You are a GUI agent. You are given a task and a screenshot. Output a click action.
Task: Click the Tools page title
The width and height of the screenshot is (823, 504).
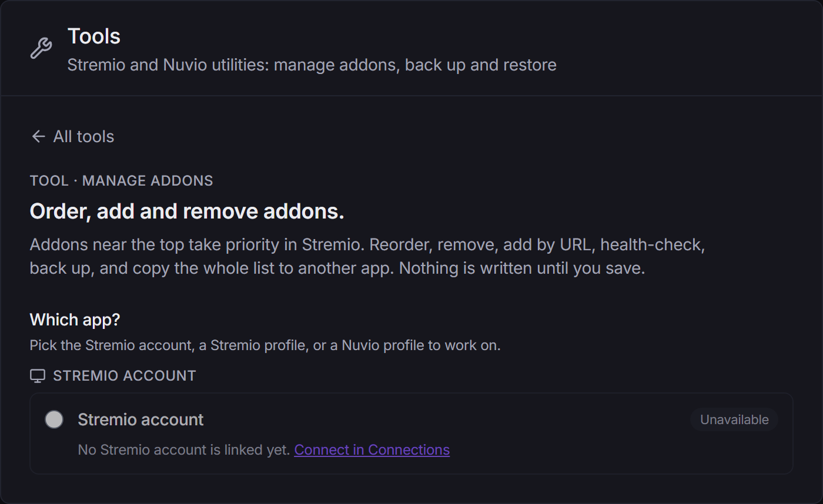coord(94,36)
